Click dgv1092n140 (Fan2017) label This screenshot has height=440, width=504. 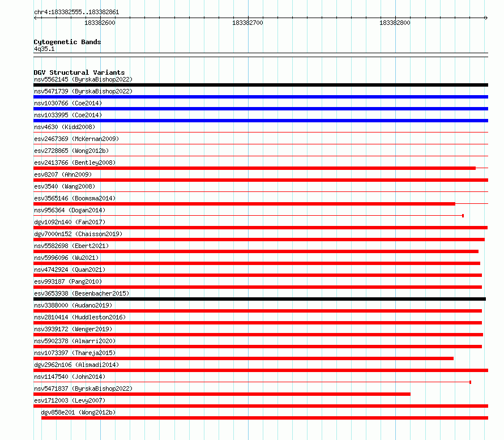coord(70,222)
